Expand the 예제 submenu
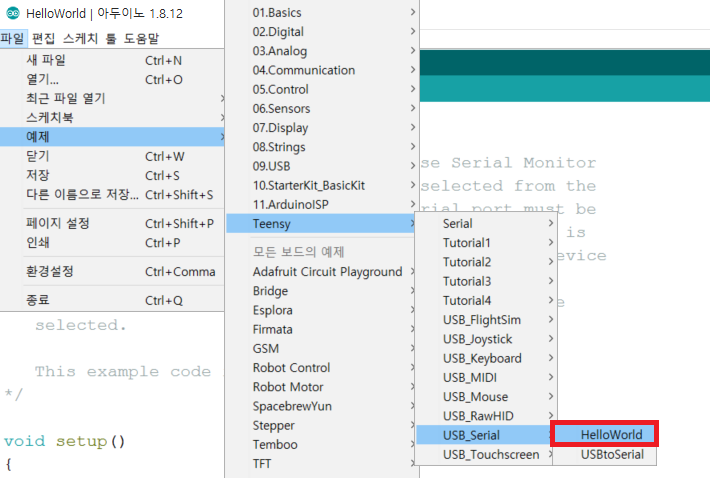This screenshot has width=710, height=478. click(112, 137)
